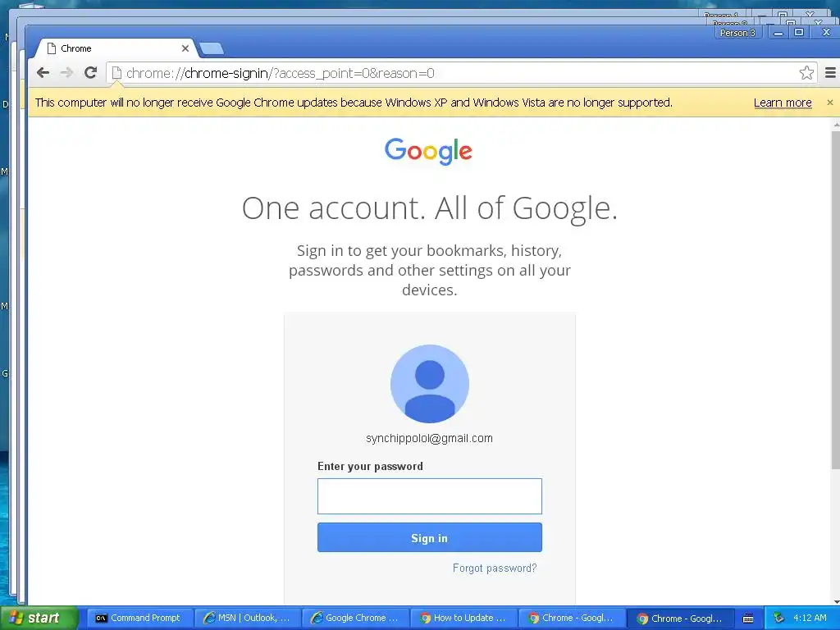The width and height of the screenshot is (840, 630).
Task: Click the system tray icon beside the clock
Action: pyautogui.click(x=778, y=618)
